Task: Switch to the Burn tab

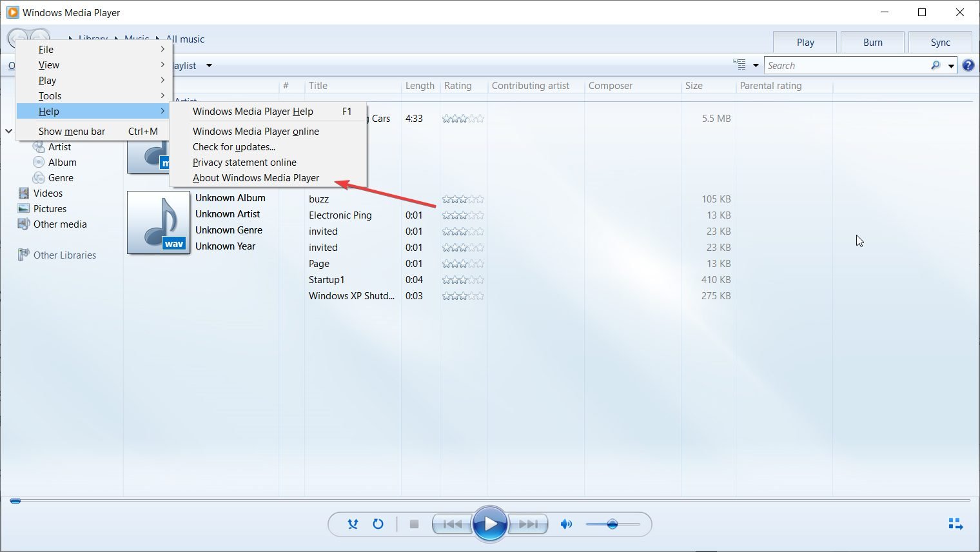Action: click(873, 42)
